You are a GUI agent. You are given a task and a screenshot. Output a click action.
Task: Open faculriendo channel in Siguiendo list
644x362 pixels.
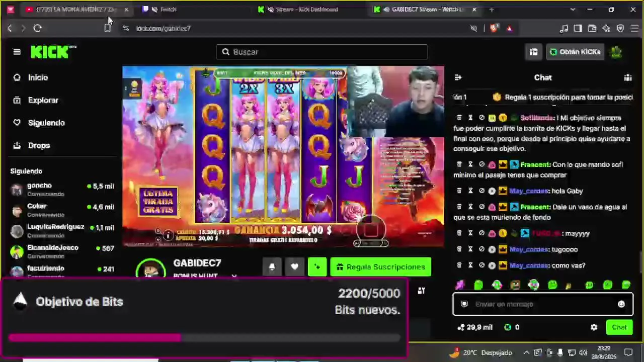(62, 271)
